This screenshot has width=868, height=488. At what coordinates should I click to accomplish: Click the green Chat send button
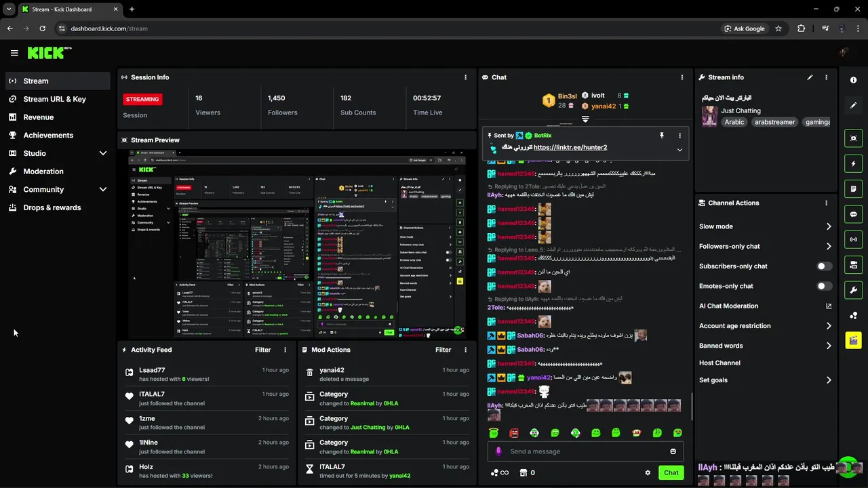click(x=671, y=472)
